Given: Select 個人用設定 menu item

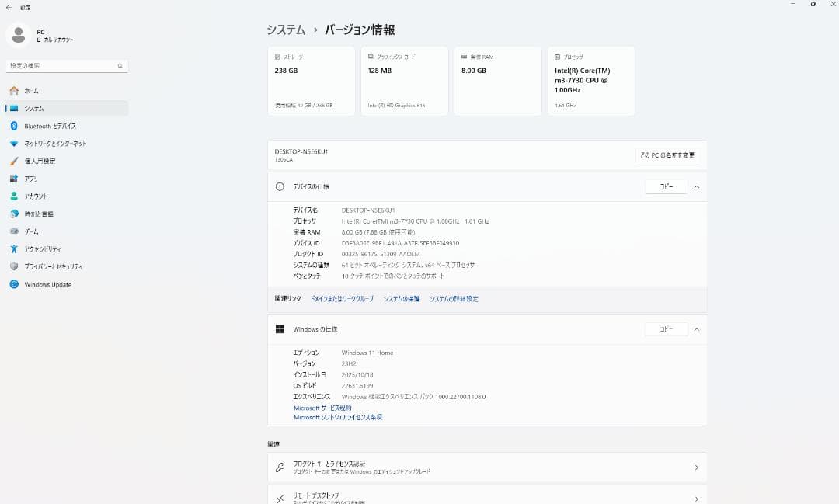Looking at the screenshot, I should (66, 161).
